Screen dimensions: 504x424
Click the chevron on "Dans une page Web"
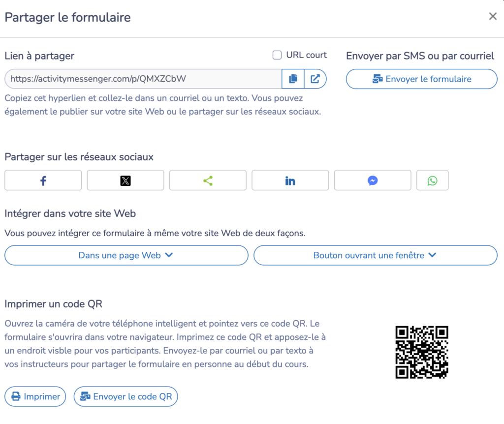click(169, 255)
